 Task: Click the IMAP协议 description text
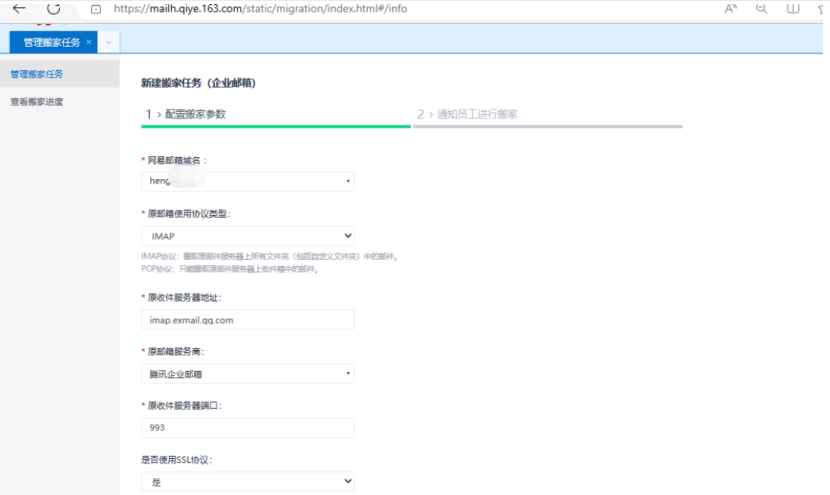(270, 256)
